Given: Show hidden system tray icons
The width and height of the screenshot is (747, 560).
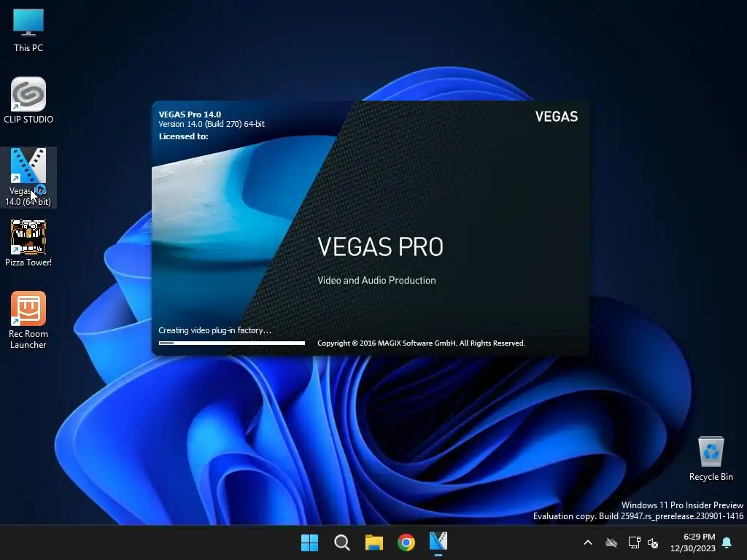Looking at the screenshot, I should 588,542.
